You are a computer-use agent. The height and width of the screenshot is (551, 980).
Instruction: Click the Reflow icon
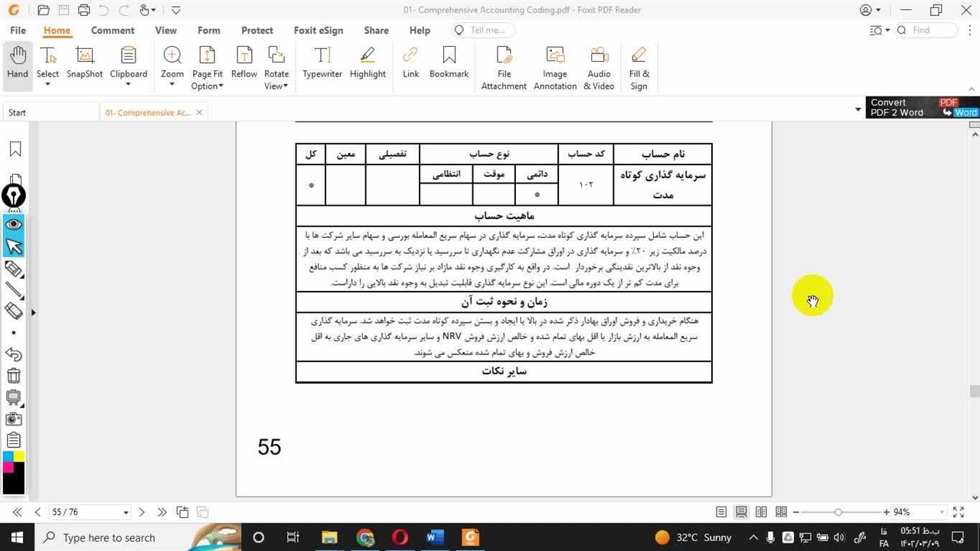(243, 63)
